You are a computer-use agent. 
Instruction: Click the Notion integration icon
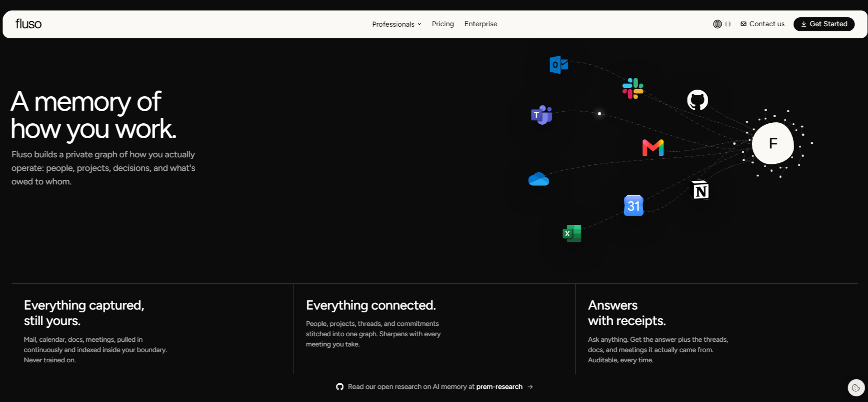(700, 190)
